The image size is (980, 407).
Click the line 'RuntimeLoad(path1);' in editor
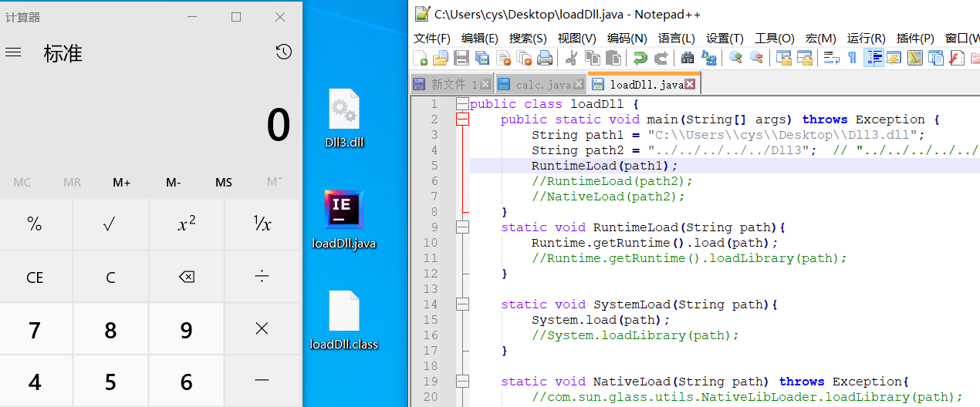[x=604, y=166]
